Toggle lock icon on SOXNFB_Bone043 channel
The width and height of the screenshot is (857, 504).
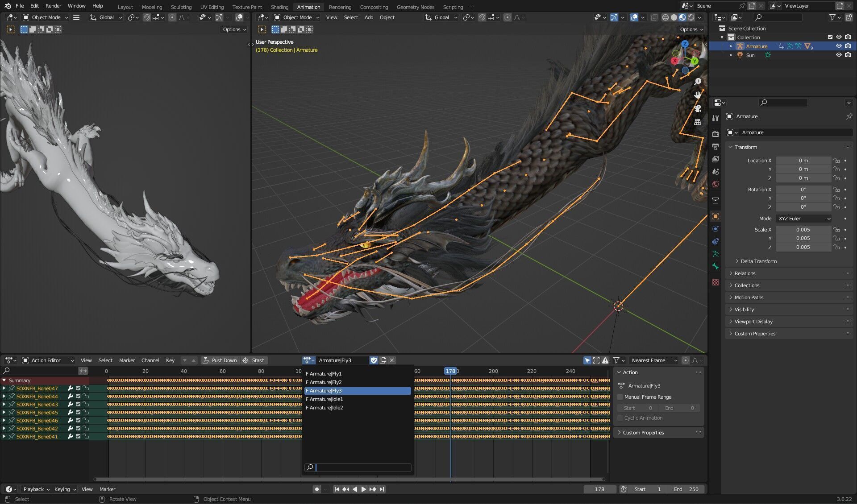click(86, 405)
